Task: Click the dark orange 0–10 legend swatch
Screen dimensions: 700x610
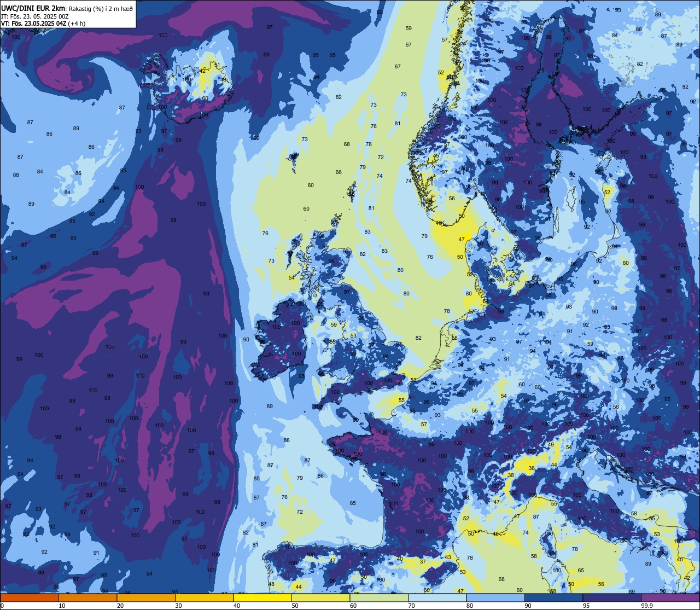Action: click(x=30, y=597)
